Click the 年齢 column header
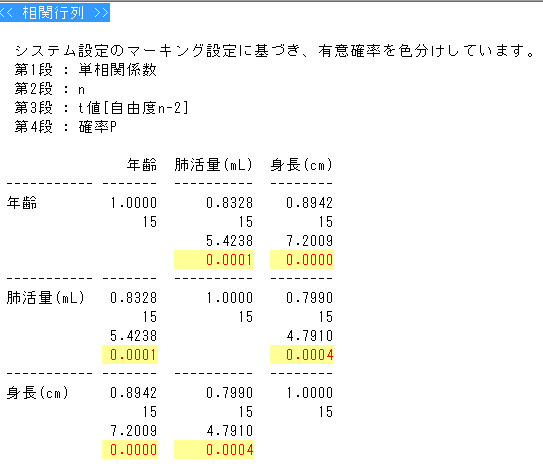543x466 pixels. pos(142,165)
